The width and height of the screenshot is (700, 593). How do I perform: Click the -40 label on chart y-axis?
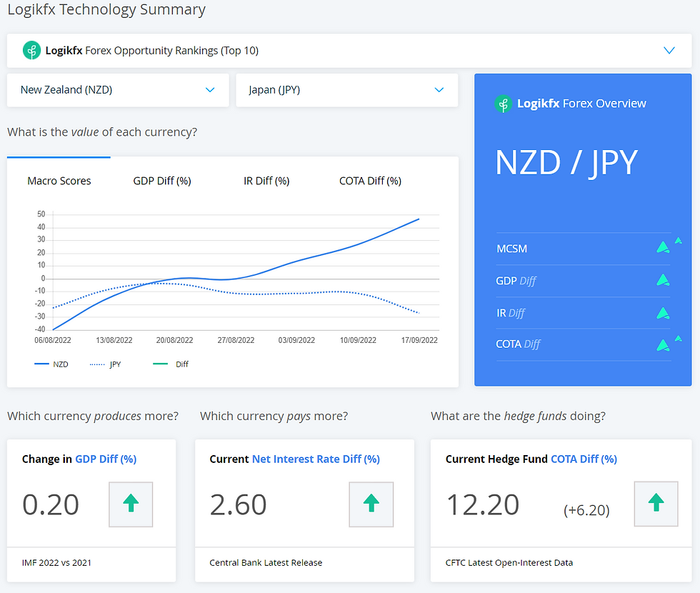click(40, 329)
